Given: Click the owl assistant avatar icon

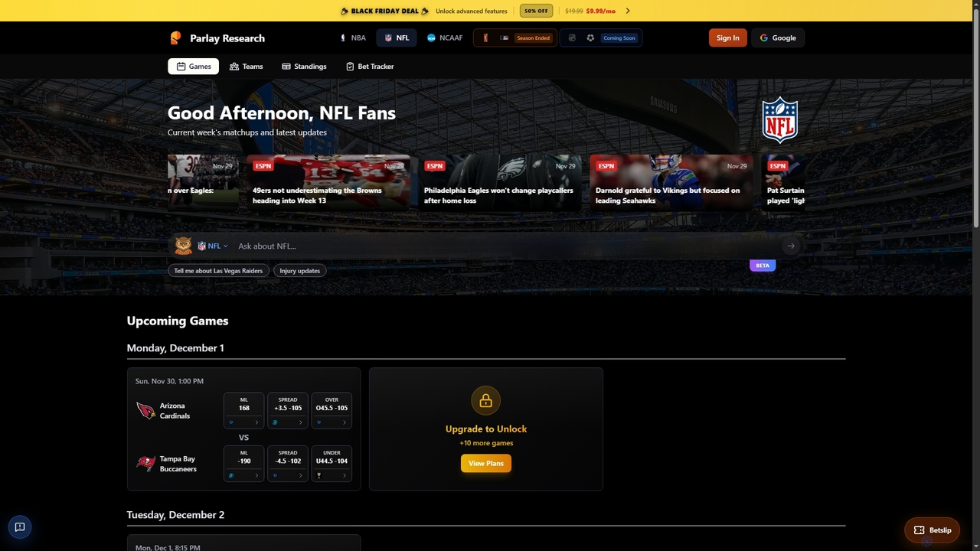Looking at the screenshot, I should [x=183, y=246].
